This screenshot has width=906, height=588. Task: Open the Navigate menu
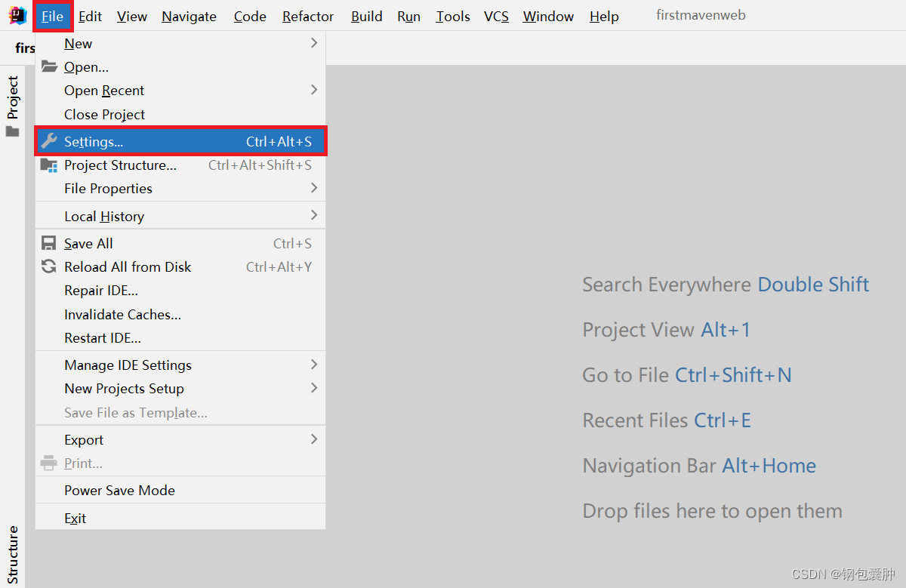coord(189,16)
